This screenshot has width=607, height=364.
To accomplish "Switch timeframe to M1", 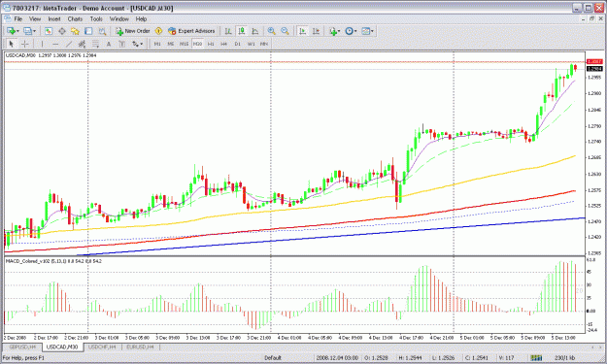I will 157,44.
